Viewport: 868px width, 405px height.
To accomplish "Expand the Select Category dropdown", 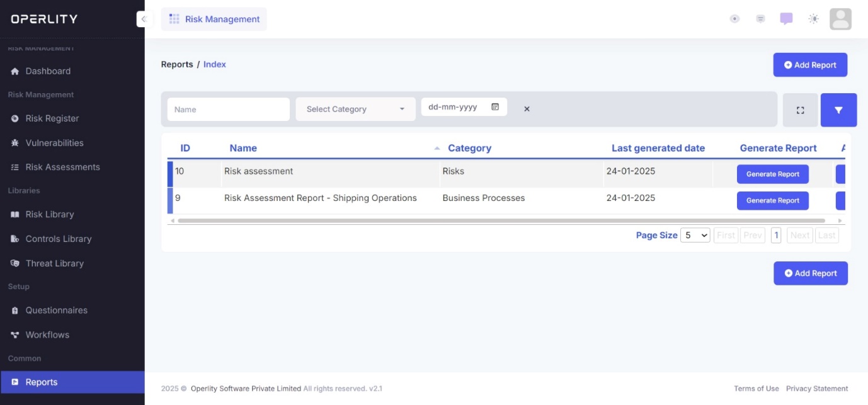I will [x=355, y=109].
